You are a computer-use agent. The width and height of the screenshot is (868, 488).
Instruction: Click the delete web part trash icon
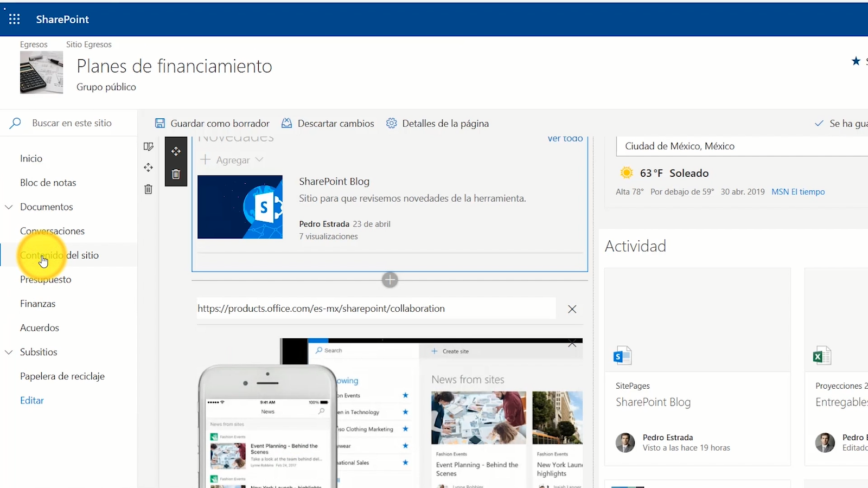coord(176,174)
